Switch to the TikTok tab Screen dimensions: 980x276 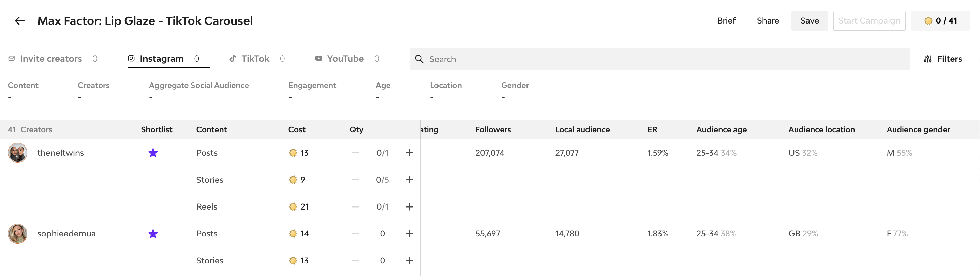coord(257,59)
